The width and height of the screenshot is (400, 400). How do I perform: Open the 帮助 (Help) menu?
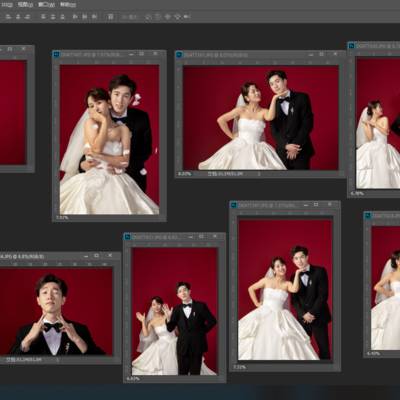[68, 5]
